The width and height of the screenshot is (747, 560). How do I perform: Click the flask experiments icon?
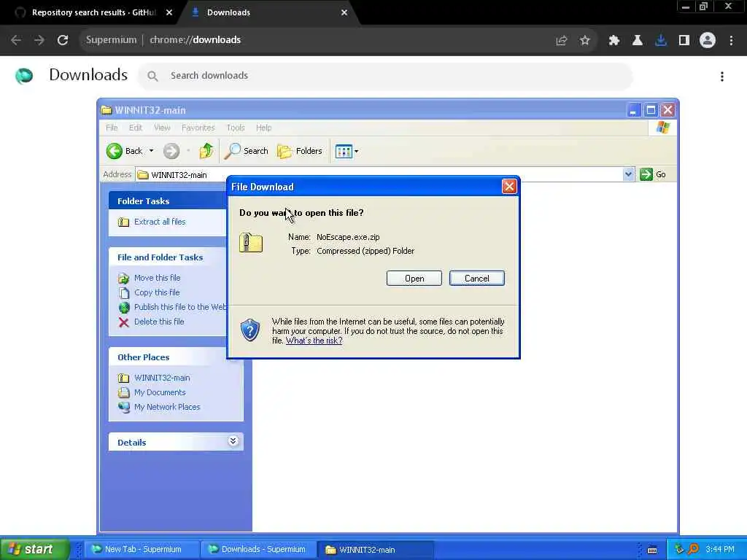tap(638, 41)
